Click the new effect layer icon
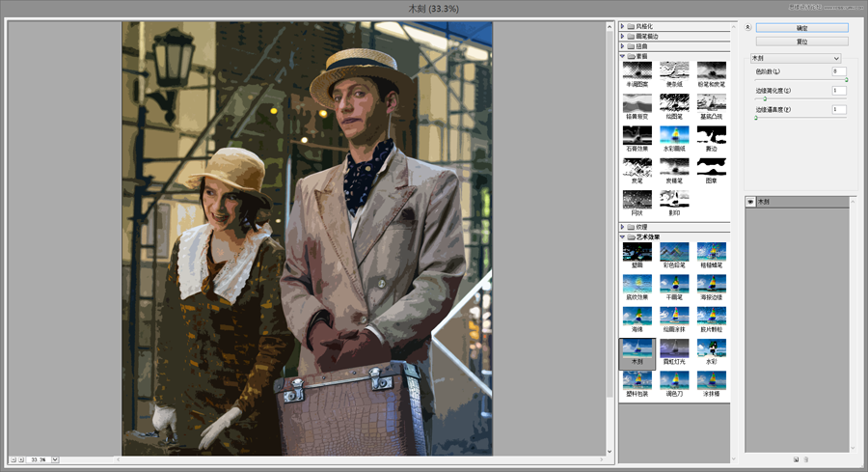 (796, 458)
